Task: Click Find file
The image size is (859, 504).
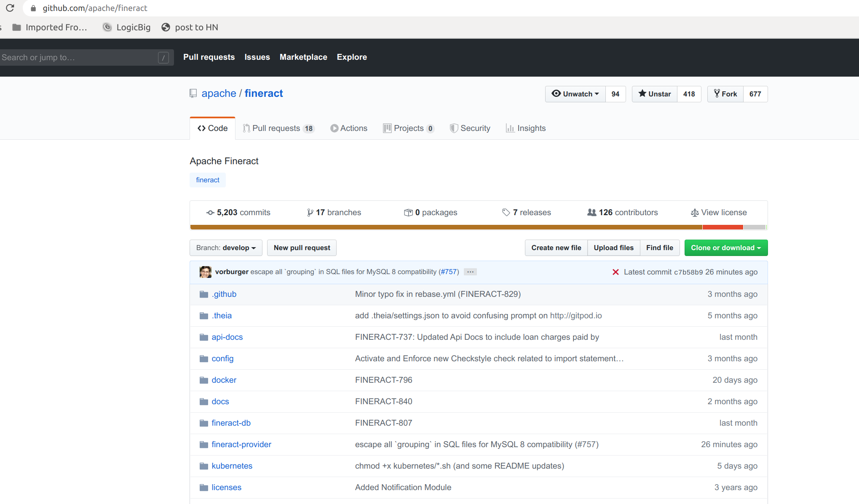Action: coord(660,248)
